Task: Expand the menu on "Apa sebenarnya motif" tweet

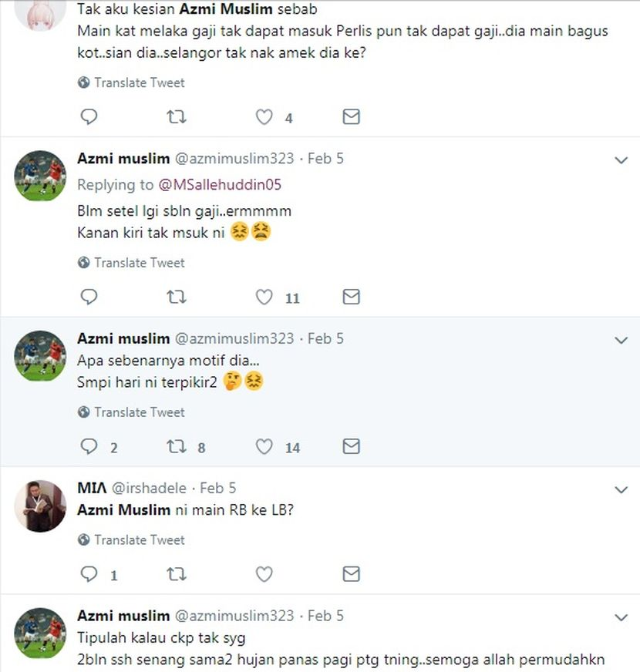Action: [621, 340]
